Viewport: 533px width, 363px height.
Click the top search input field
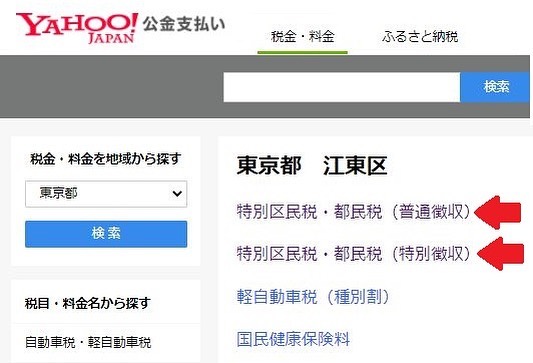(x=342, y=87)
